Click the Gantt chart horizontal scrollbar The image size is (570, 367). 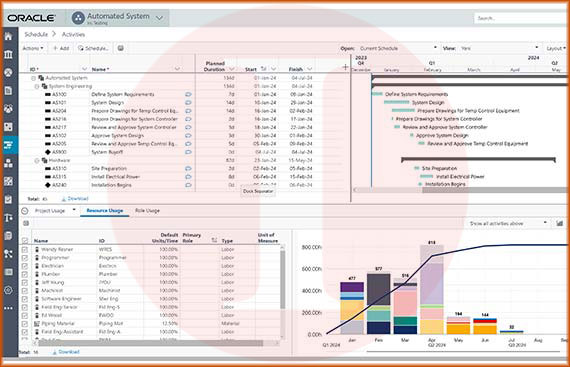459,190
